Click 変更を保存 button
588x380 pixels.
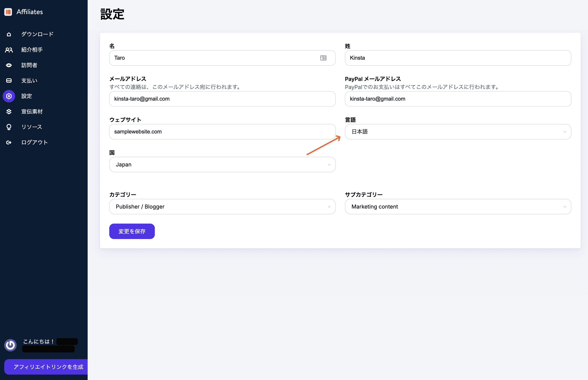[x=132, y=231]
